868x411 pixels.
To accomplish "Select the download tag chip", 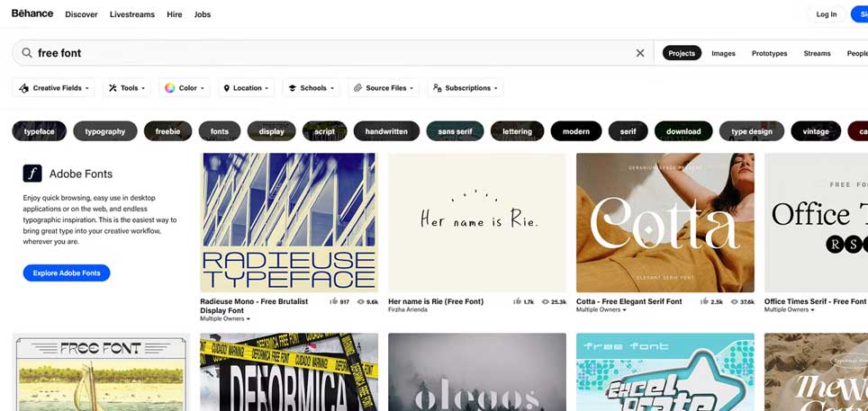I will pyautogui.click(x=683, y=131).
